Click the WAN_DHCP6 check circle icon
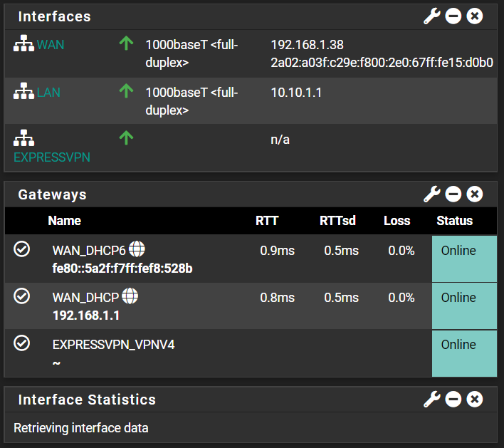The width and height of the screenshot is (504, 448). 22,249
